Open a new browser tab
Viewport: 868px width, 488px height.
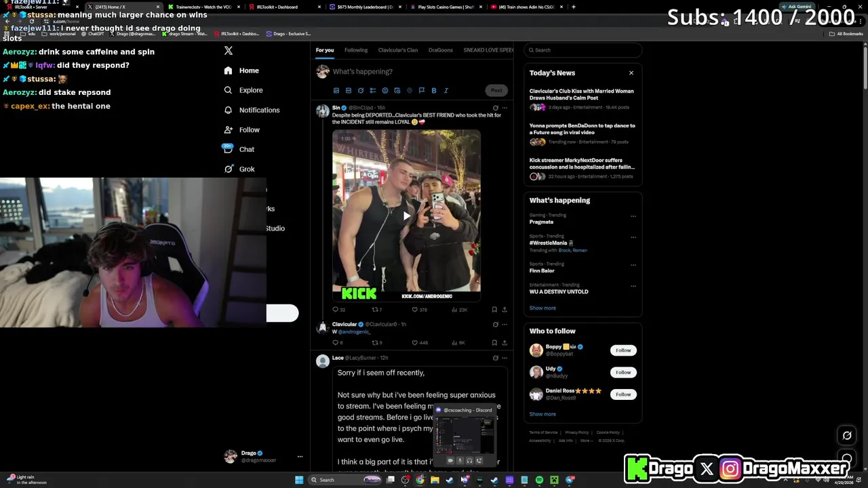coord(574,7)
